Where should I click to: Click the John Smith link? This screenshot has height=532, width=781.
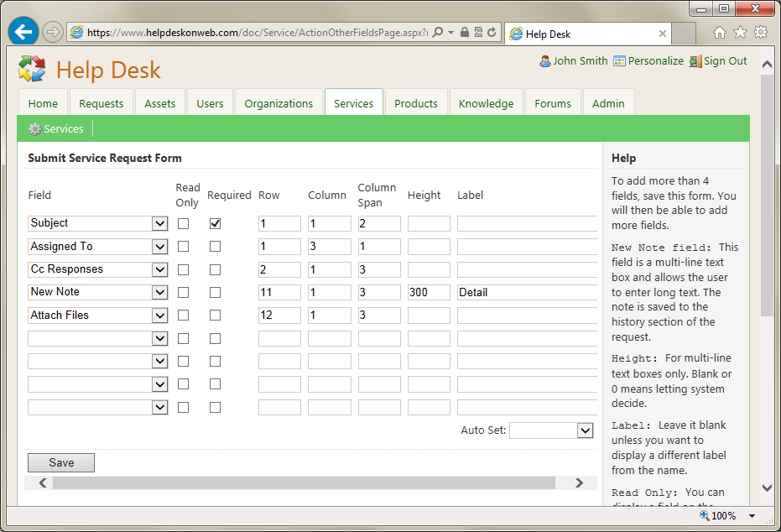581,60
